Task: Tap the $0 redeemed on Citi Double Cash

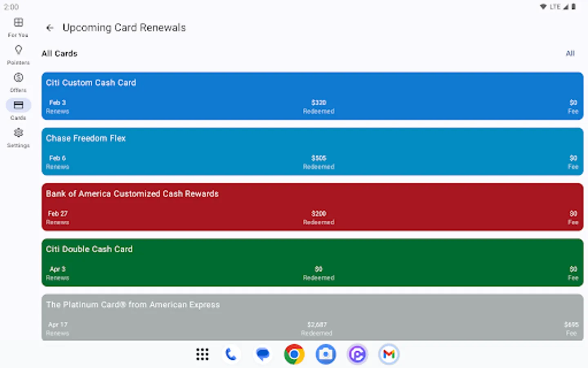Action: 318,269
